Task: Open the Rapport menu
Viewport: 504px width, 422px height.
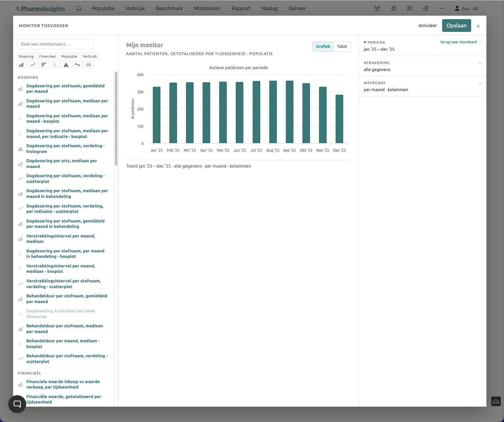Action: pos(241,9)
